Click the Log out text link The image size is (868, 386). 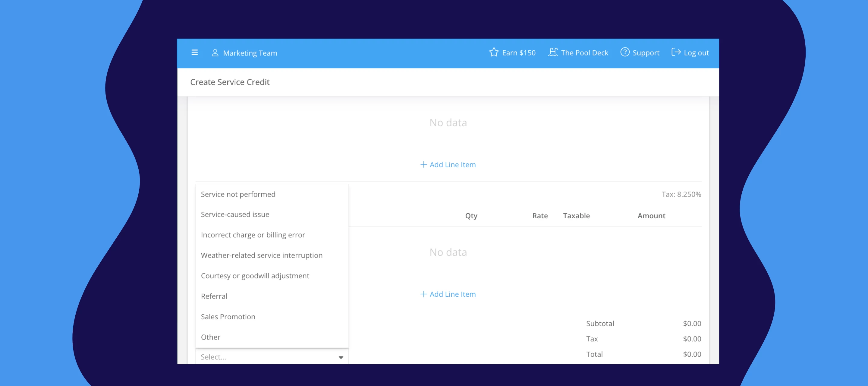pyautogui.click(x=696, y=53)
